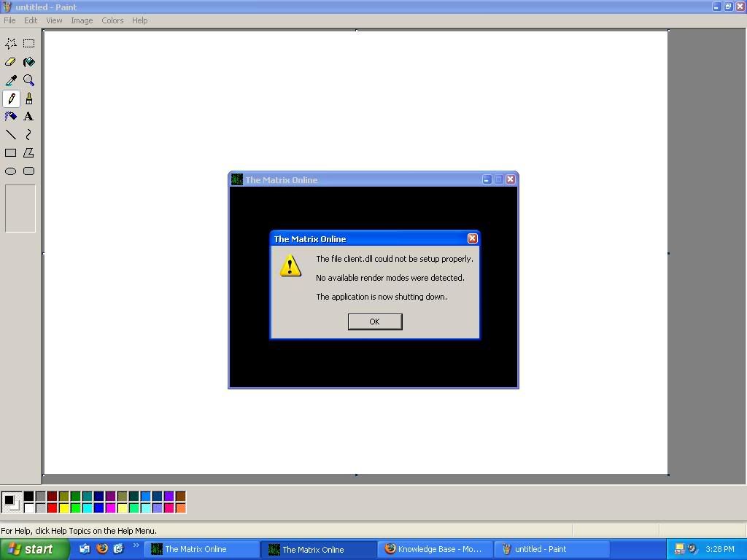Screen dimensions: 747x560
Task: Switch to Knowledge Base taskbar window
Action: (435, 549)
